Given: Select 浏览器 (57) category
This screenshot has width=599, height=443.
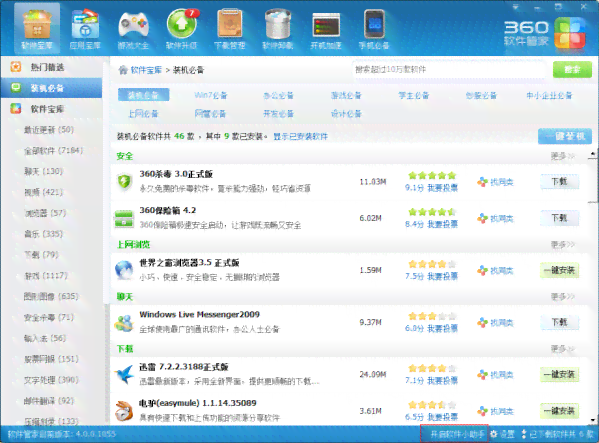Looking at the screenshot, I should [x=45, y=213].
